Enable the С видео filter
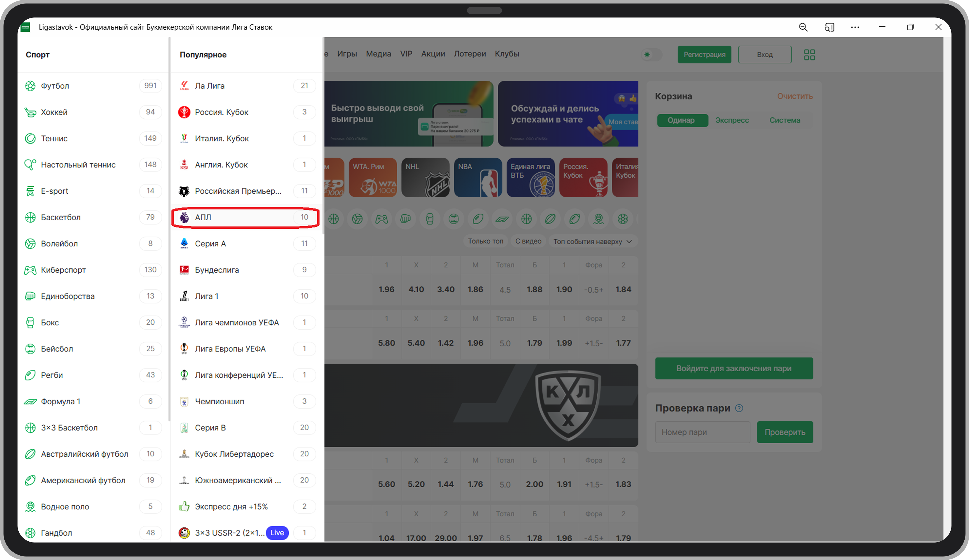The image size is (969, 560). click(x=528, y=242)
